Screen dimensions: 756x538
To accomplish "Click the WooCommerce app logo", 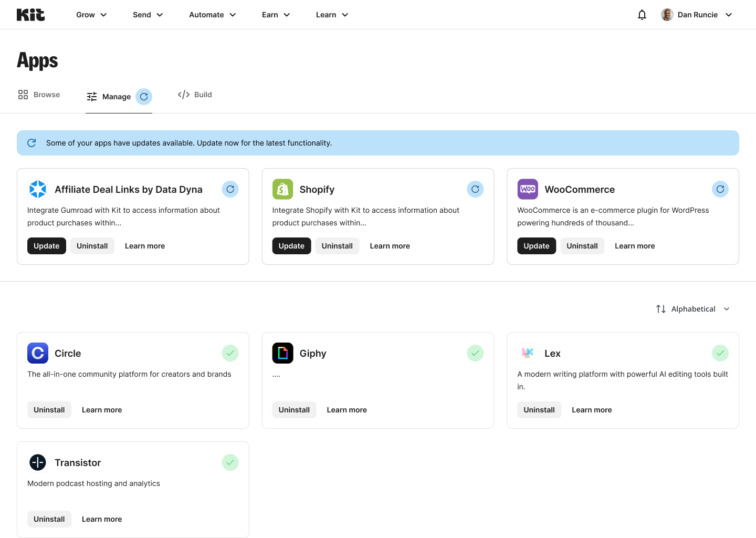I will pos(528,189).
